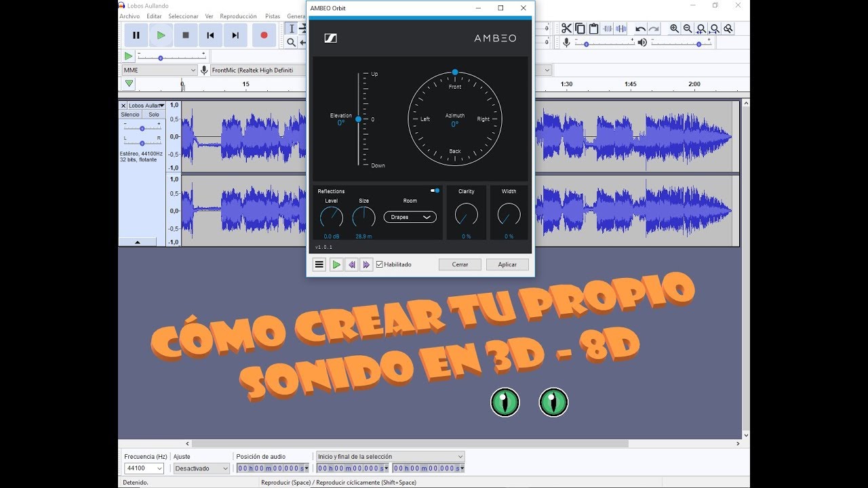Click the Reflections Level knob

[x=332, y=218]
